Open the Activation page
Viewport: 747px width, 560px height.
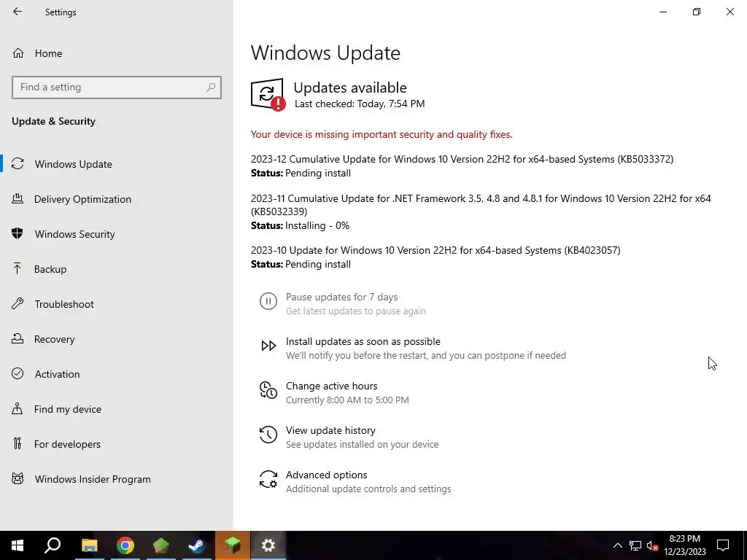tap(57, 374)
